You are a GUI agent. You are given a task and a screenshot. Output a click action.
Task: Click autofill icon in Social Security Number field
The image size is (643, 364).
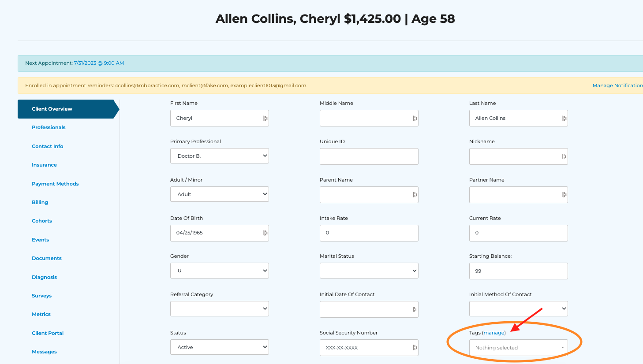click(x=415, y=348)
